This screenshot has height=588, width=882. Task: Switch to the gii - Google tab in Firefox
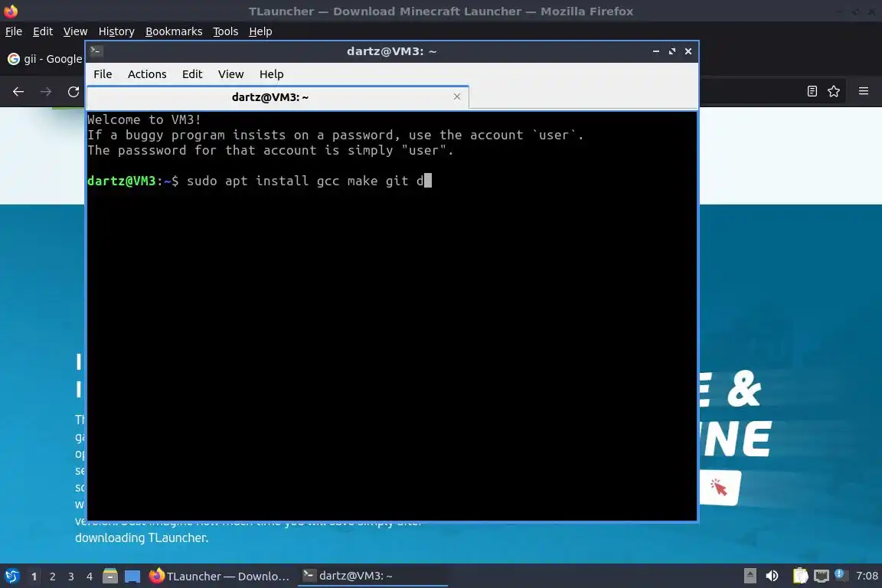(45, 59)
